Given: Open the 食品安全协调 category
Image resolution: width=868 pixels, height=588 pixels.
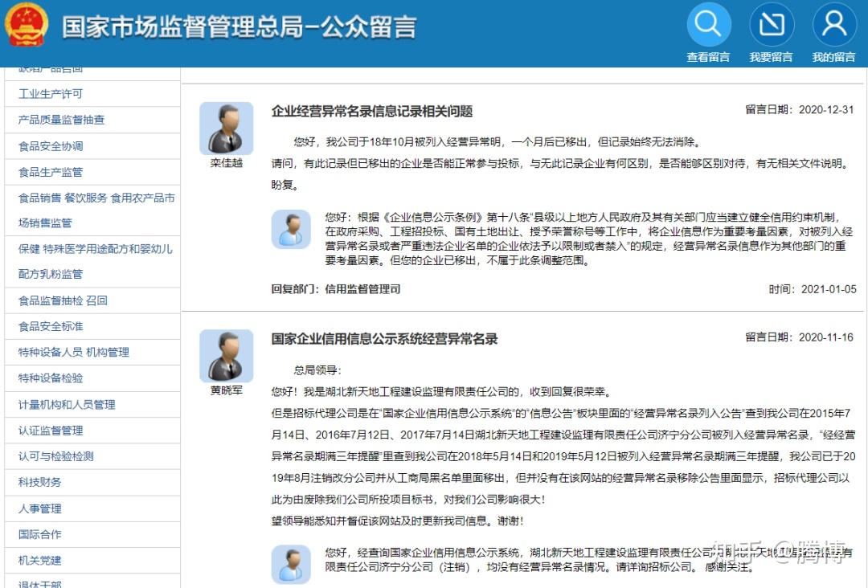Looking at the screenshot, I should (51, 146).
